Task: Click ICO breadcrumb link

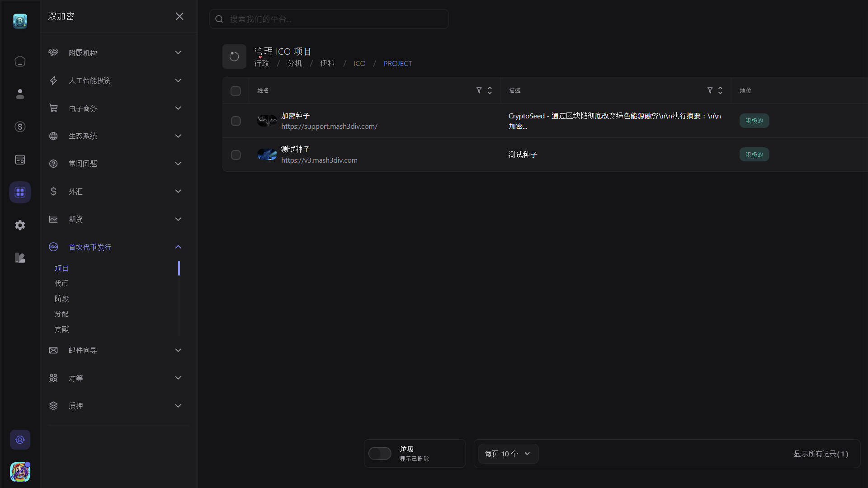Action: coord(359,64)
